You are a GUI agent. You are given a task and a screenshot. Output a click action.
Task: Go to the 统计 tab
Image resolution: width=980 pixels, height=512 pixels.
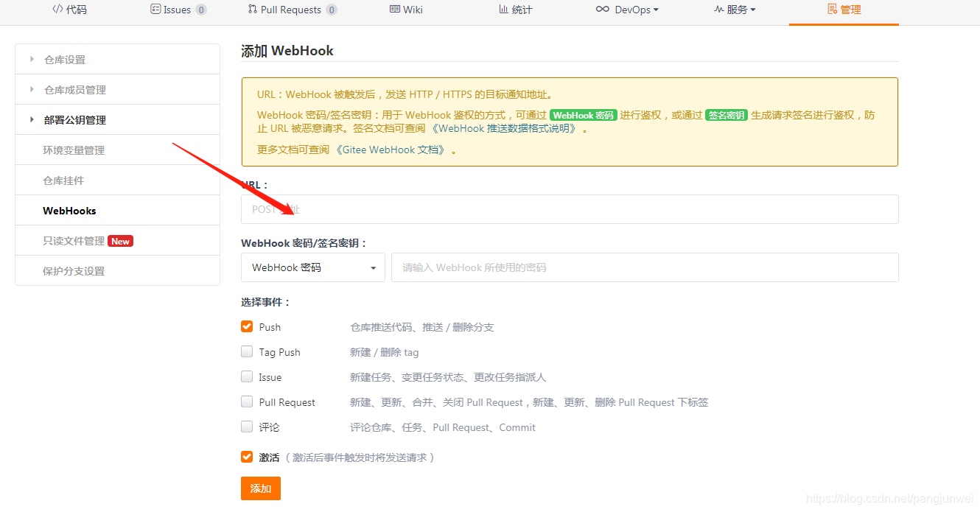point(516,10)
